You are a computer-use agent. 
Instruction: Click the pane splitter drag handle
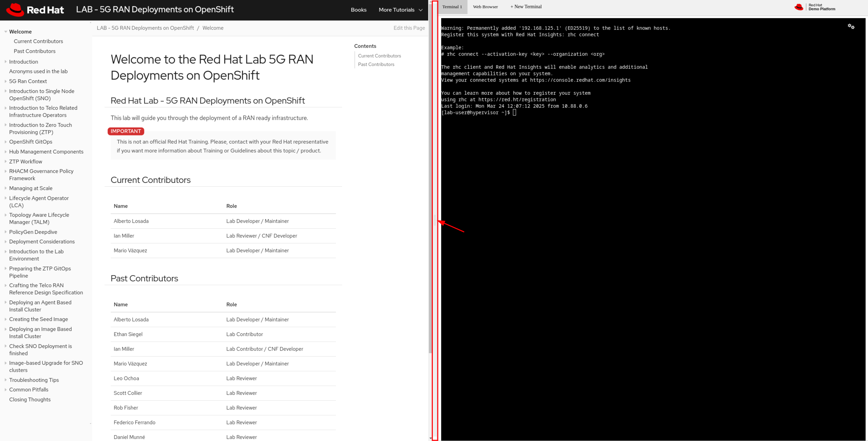coord(435,221)
